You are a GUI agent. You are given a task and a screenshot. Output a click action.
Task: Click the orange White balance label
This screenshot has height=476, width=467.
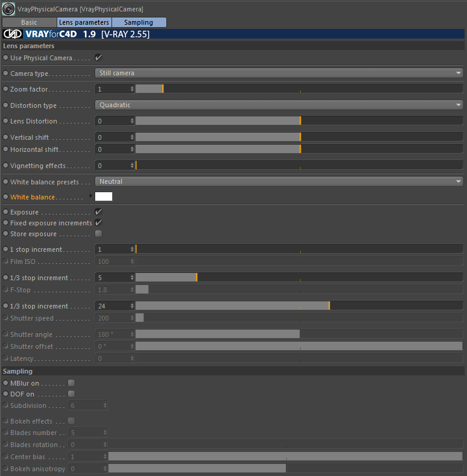point(33,197)
